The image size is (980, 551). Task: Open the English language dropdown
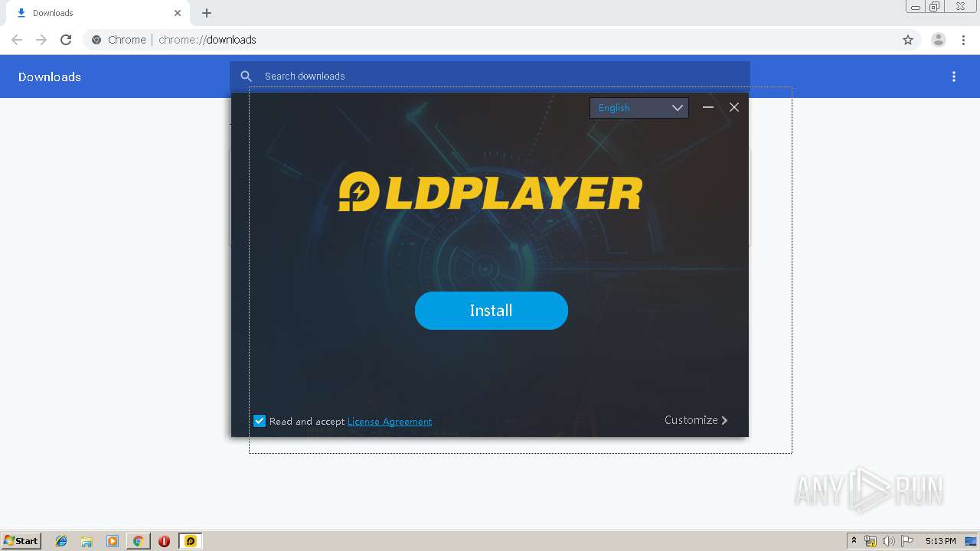(639, 108)
